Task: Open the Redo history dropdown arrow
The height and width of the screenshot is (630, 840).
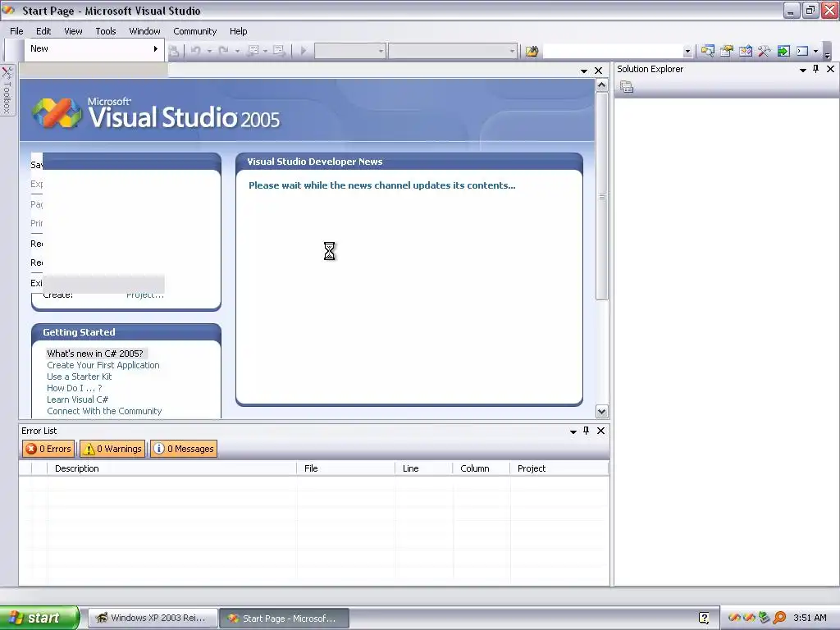Action: pos(237,52)
